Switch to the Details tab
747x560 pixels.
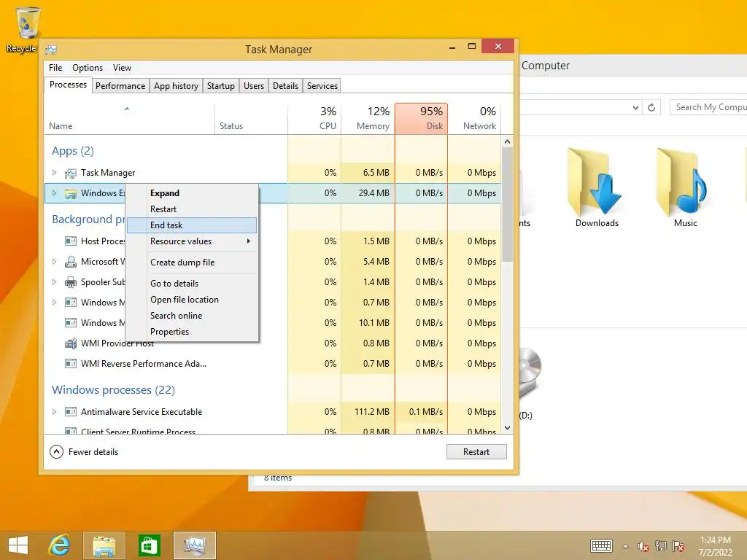285,86
